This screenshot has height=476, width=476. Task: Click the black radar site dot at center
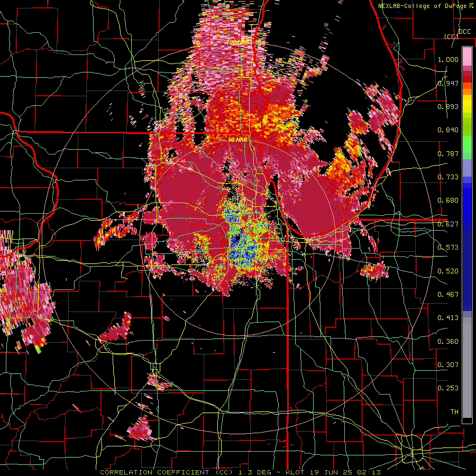237,237
